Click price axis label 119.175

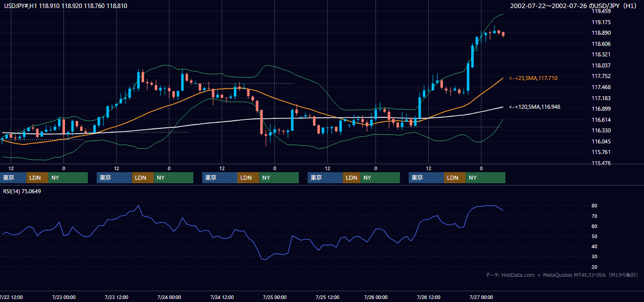[x=601, y=22]
